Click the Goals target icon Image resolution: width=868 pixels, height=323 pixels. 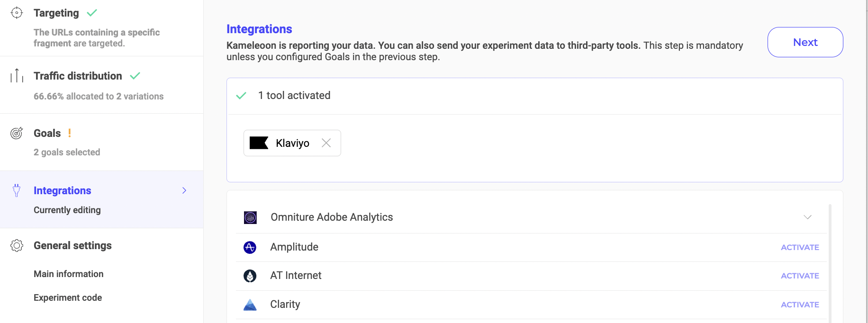tap(17, 133)
